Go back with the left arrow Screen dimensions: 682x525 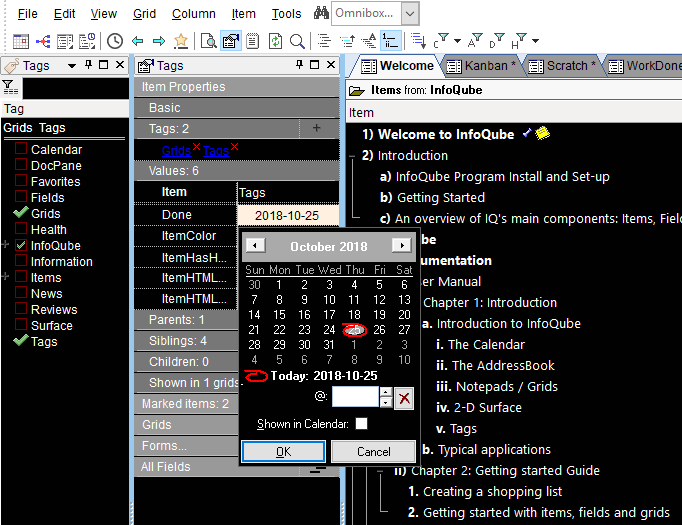[137, 41]
